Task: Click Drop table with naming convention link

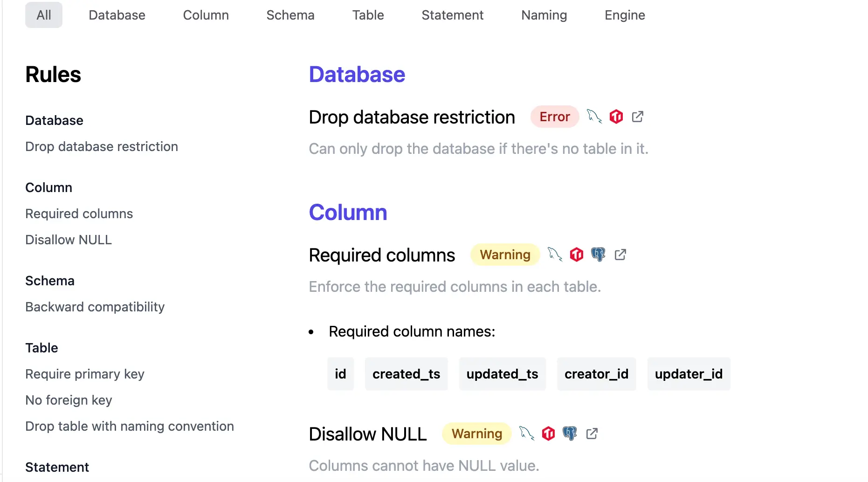Action: click(x=129, y=426)
